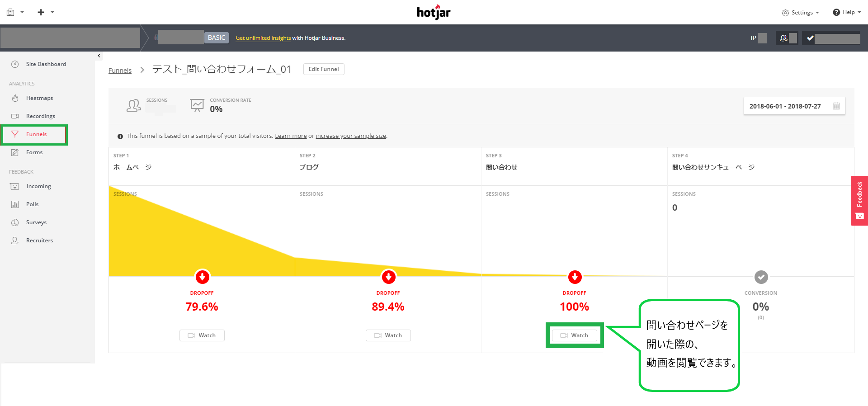Open Recordings section
The height and width of the screenshot is (406, 868).
(x=40, y=116)
